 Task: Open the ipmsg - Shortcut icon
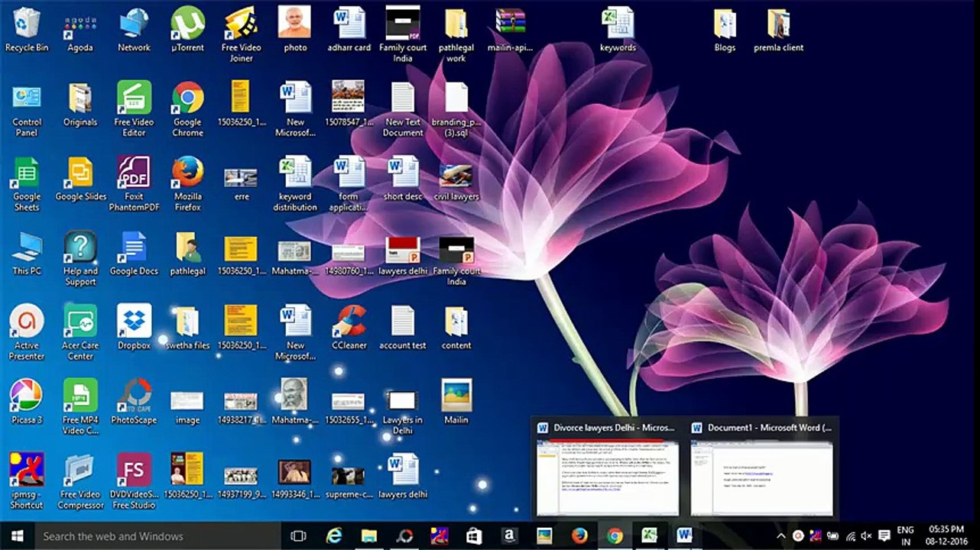[27, 481]
